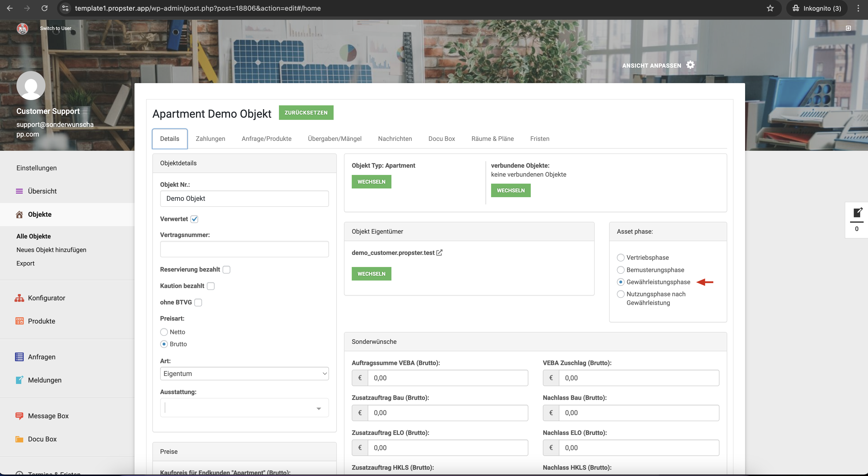The width and height of the screenshot is (868, 476).
Task: Open owner profile via external link icon
Action: [x=439, y=252]
